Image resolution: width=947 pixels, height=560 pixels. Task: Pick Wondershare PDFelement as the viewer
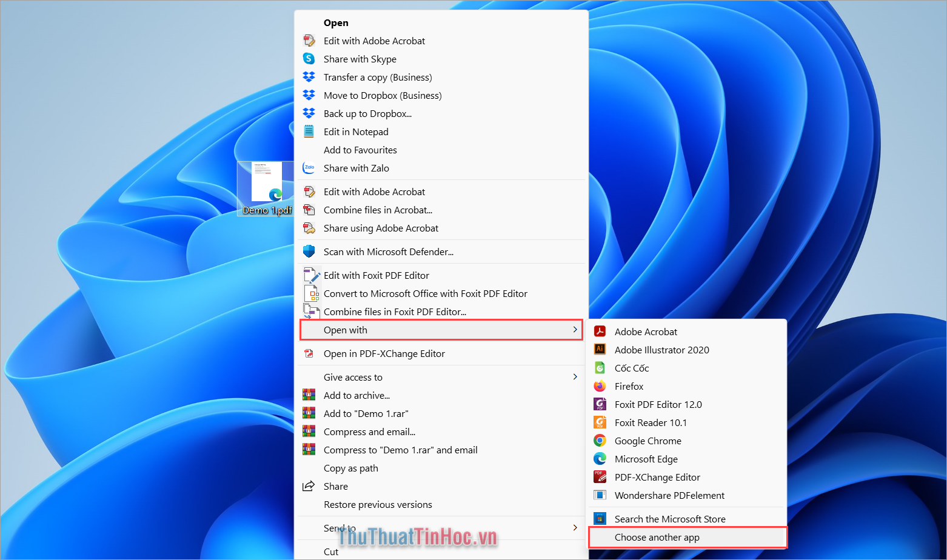[669, 495]
